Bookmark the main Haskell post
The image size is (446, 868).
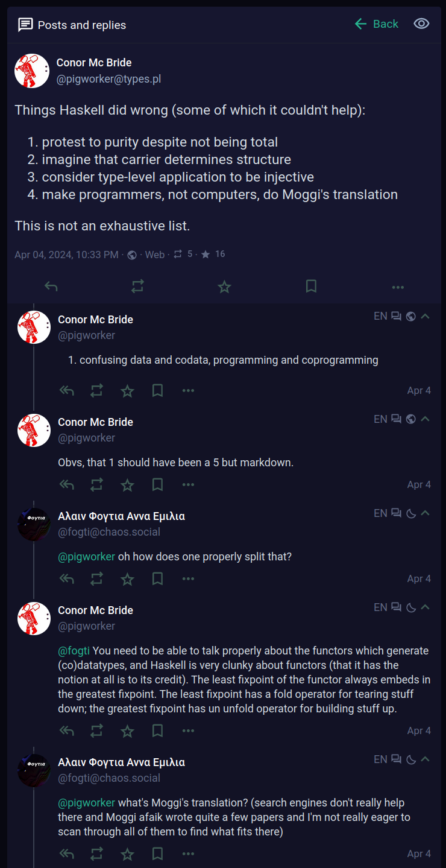(x=311, y=287)
